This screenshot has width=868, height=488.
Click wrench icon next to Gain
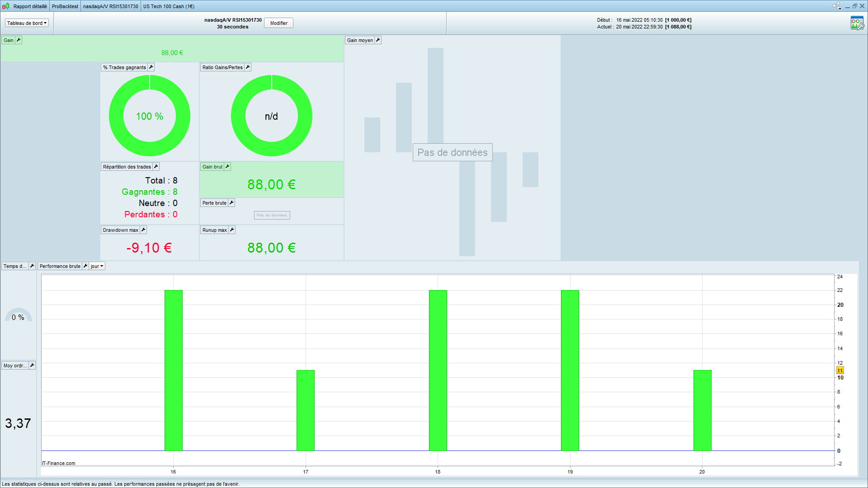point(19,40)
